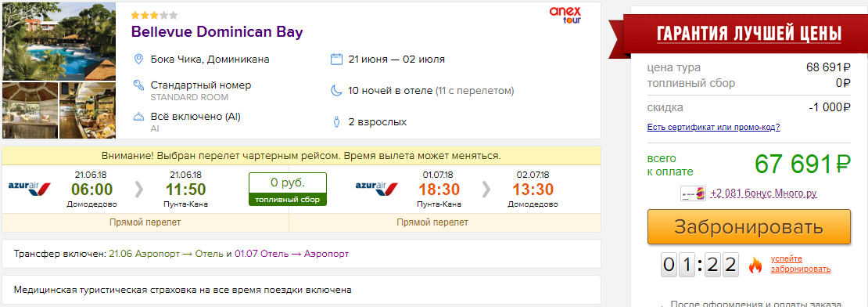868x307 pixels.
Task: Click the meal cloche icon by Всё включено
Action: [x=138, y=117]
